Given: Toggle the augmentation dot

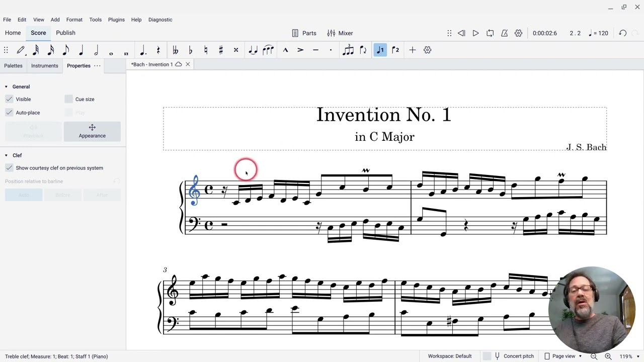Looking at the screenshot, I should coord(143,50).
